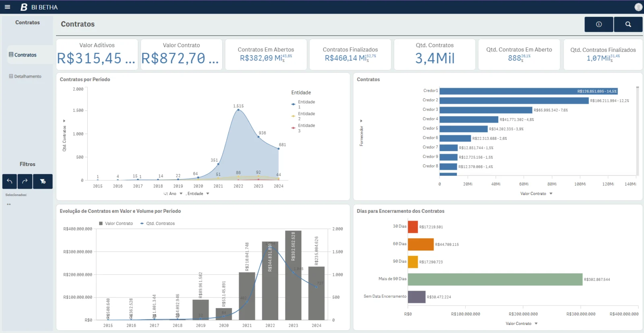Select the red 30 Dias bar
The width and height of the screenshot is (644, 333).
point(413,227)
